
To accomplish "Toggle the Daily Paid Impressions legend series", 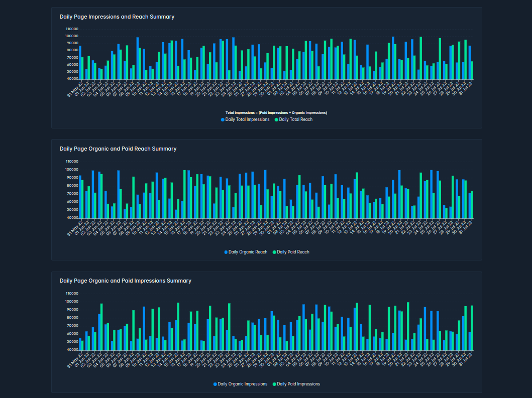I will (x=296, y=384).
